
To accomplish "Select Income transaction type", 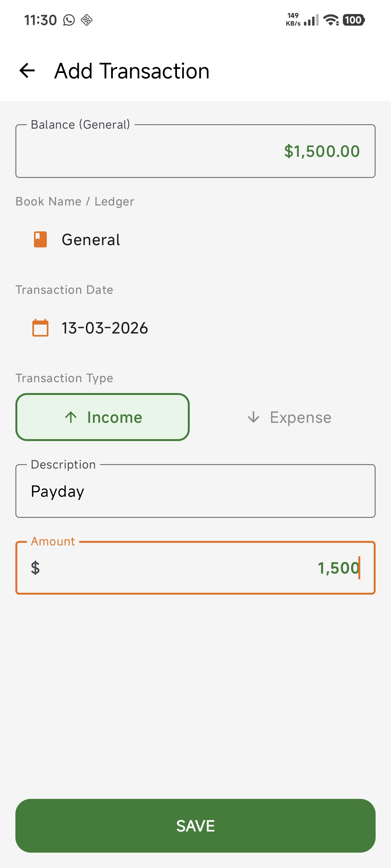I will (103, 417).
